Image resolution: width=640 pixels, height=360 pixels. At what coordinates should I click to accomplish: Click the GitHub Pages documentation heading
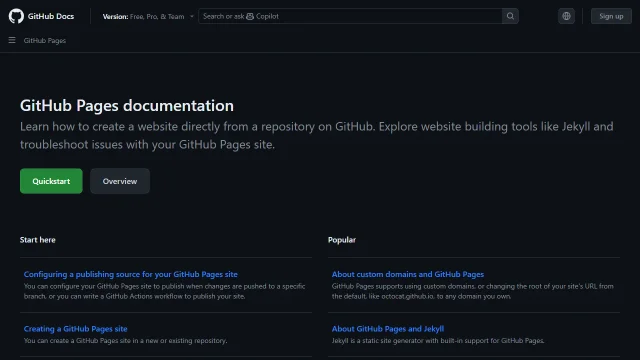click(x=127, y=106)
